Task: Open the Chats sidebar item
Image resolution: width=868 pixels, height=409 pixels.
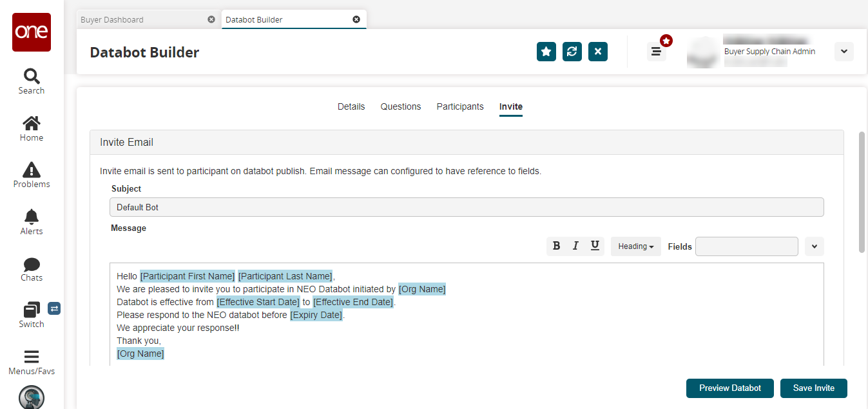Action: tap(32, 269)
